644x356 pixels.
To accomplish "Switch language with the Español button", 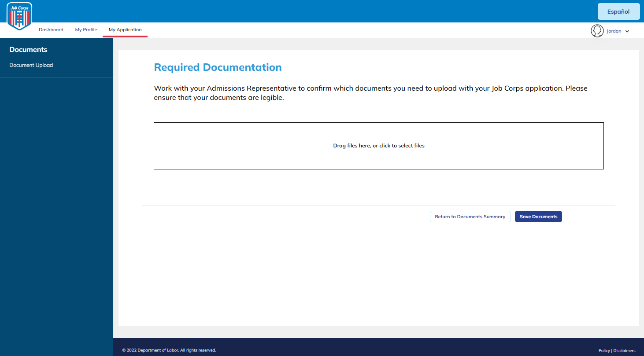I will click(618, 11).
